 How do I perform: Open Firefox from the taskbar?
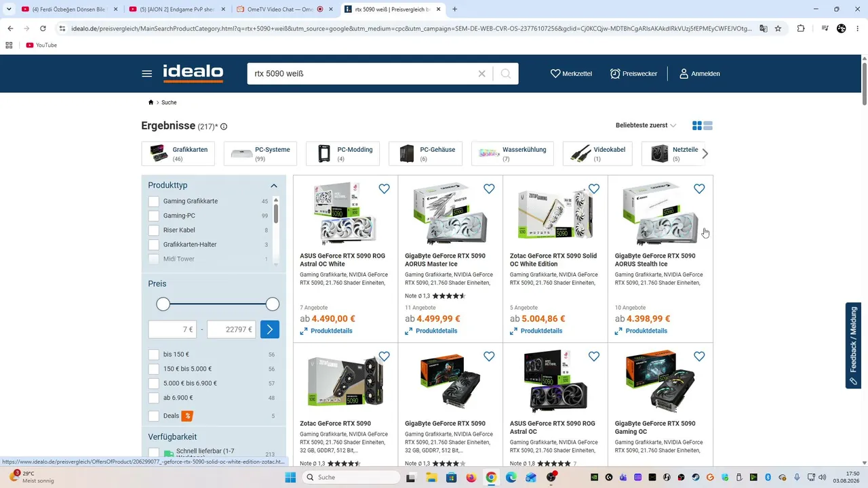471,477
